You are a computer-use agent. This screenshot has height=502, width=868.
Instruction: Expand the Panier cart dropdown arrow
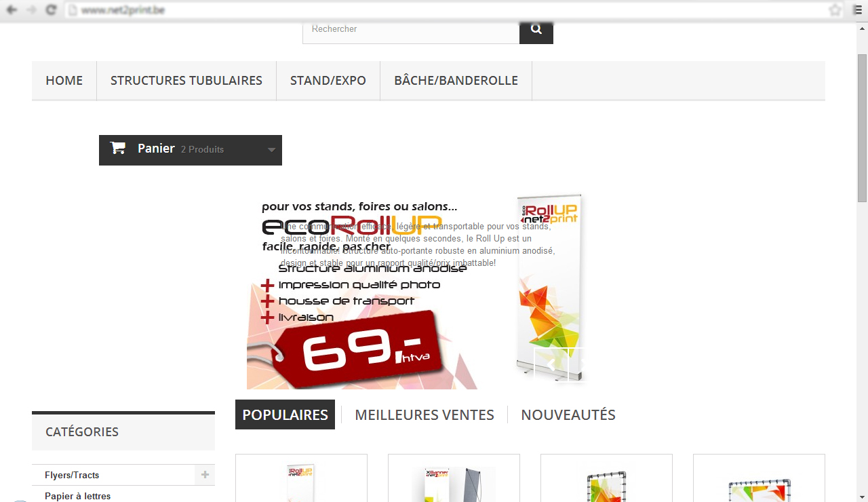[271, 150]
